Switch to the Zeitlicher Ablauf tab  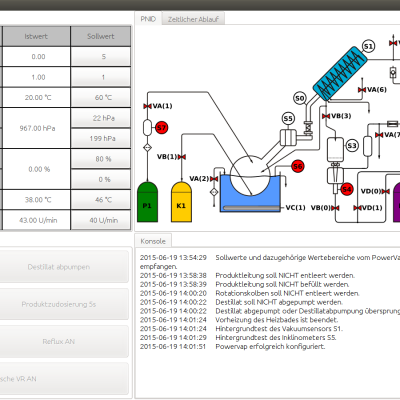[193, 19]
